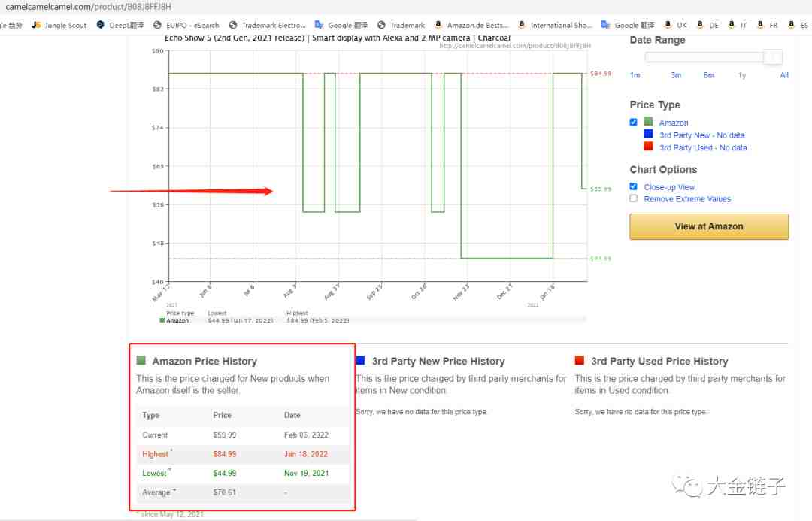Select the 1y date range
812x521 pixels.
point(742,75)
